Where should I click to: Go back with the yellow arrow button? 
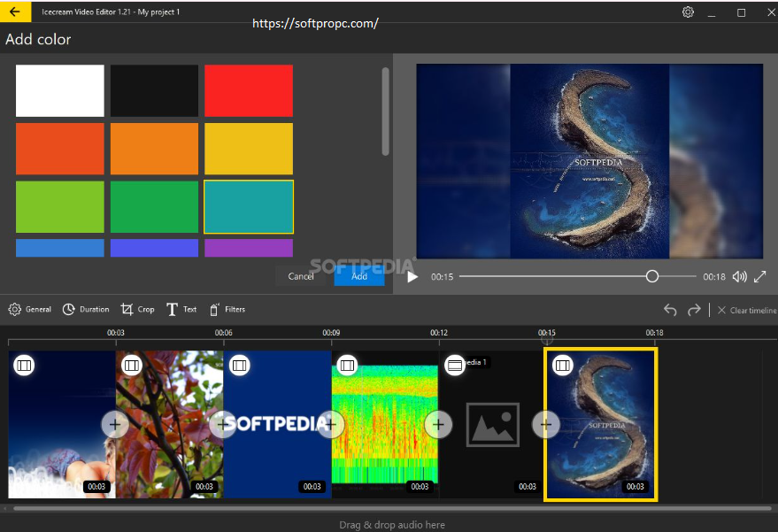pyautogui.click(x=15, y=12)
